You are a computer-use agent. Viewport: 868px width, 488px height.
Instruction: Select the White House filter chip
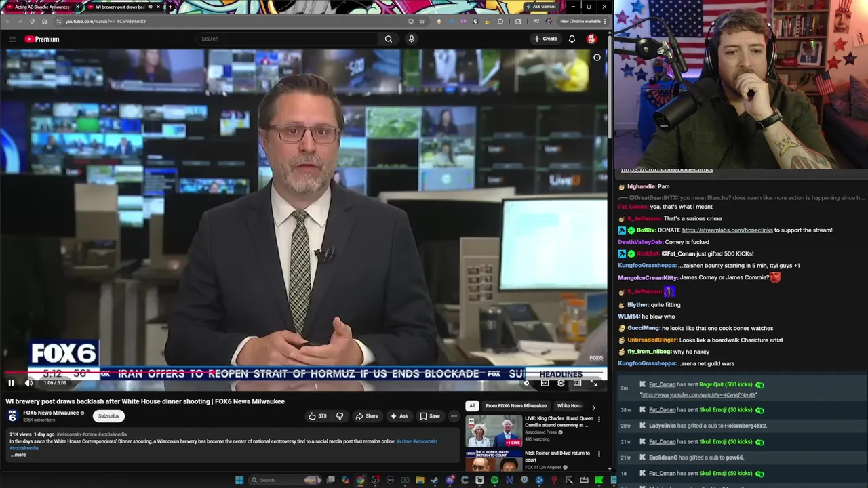570,406
